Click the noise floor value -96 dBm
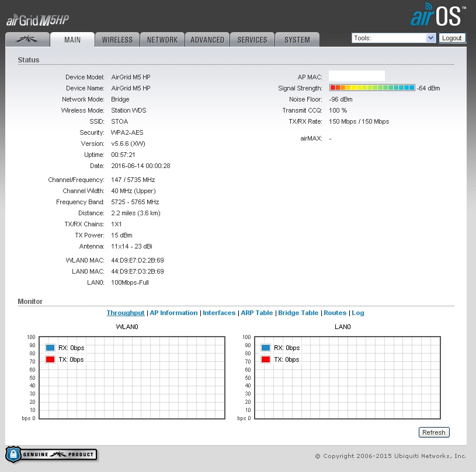The image size is (476, 472). click(341, 99)
